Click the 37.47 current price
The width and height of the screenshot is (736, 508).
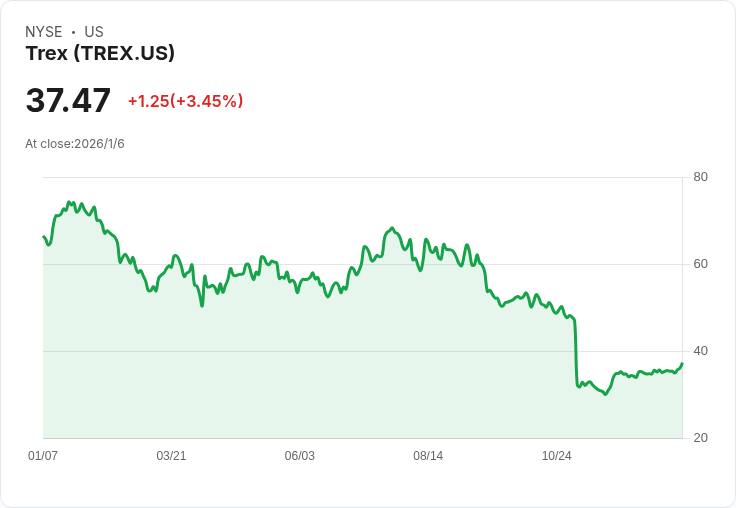pyautogui.click(x=68, y=101)
